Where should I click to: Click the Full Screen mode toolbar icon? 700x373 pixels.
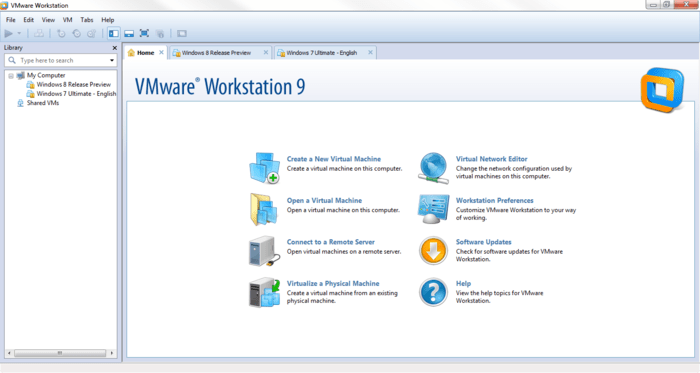coord(144,33)
